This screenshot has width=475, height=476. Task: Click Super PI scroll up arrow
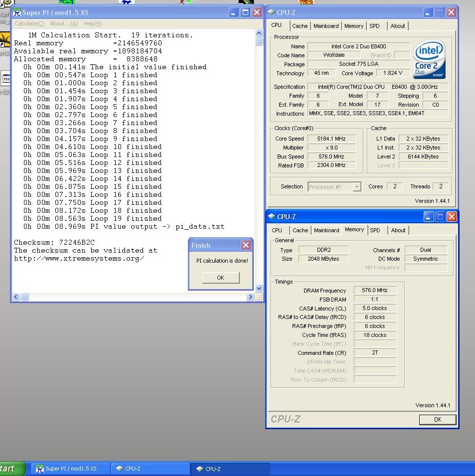pyautogui.click(x=259, y=33)
